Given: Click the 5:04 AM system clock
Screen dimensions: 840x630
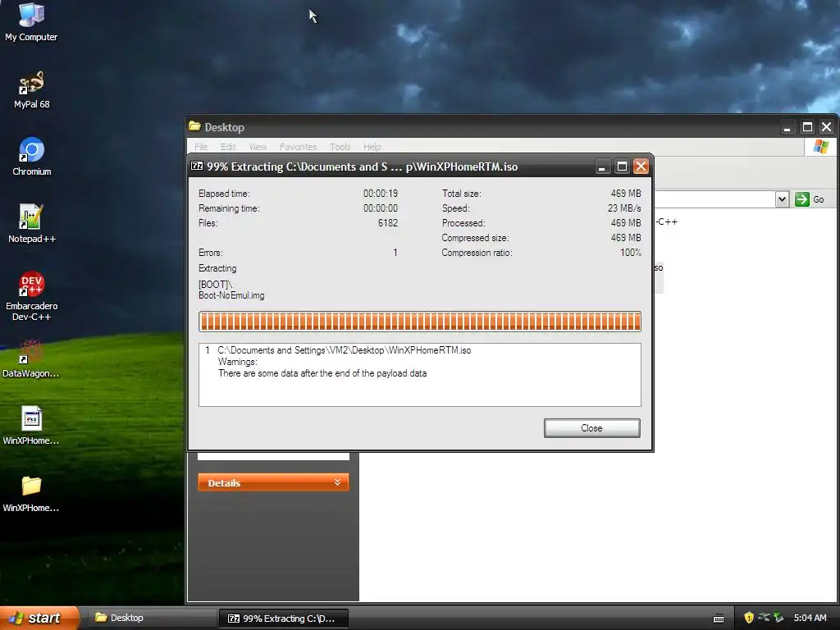Looking at the screenshot, I should click(810, 618).
